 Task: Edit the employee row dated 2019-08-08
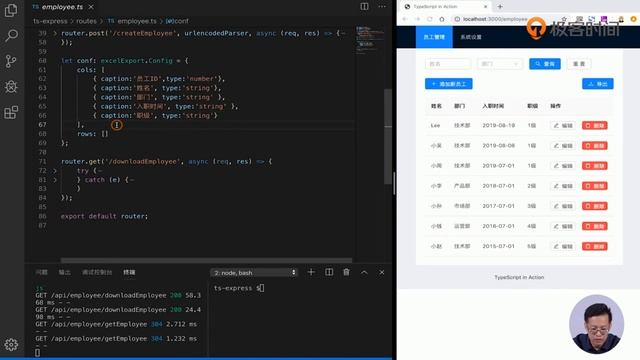tap(563, 146)
